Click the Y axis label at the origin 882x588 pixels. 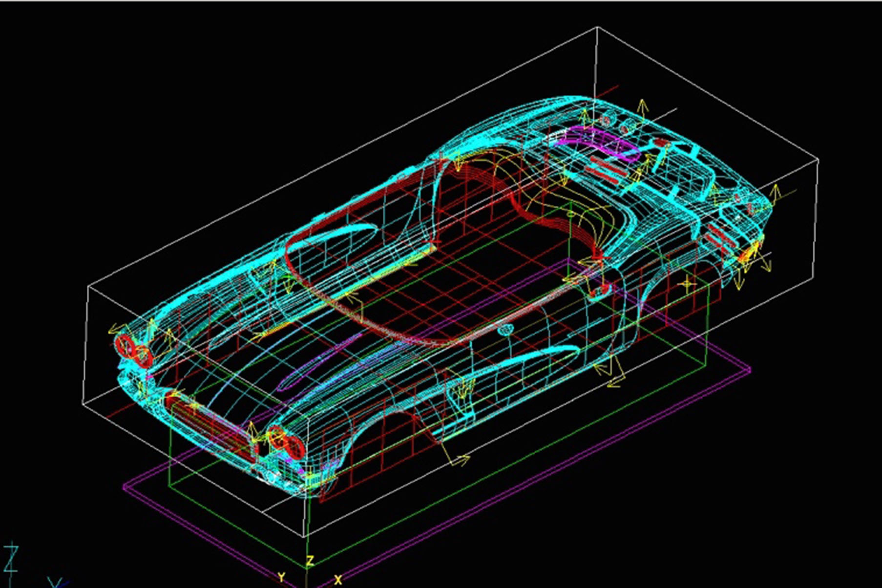point(281,577)
